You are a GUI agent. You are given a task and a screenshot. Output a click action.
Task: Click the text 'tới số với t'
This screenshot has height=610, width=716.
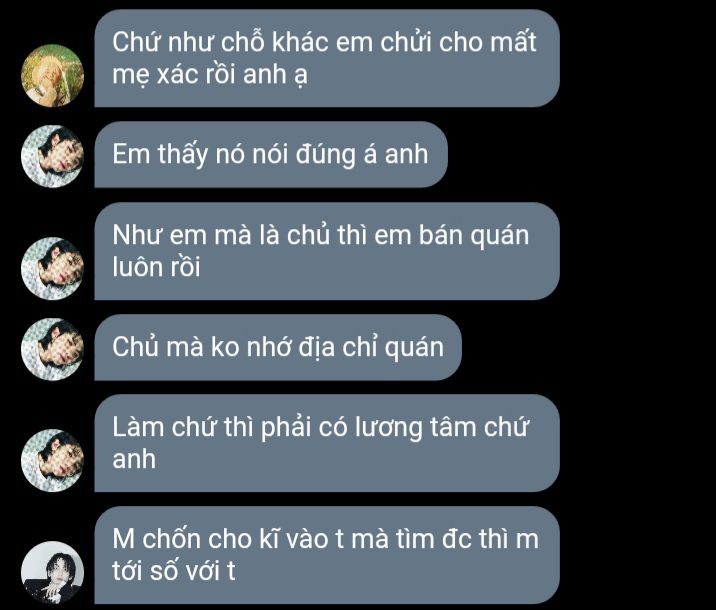tap(174, 571)
